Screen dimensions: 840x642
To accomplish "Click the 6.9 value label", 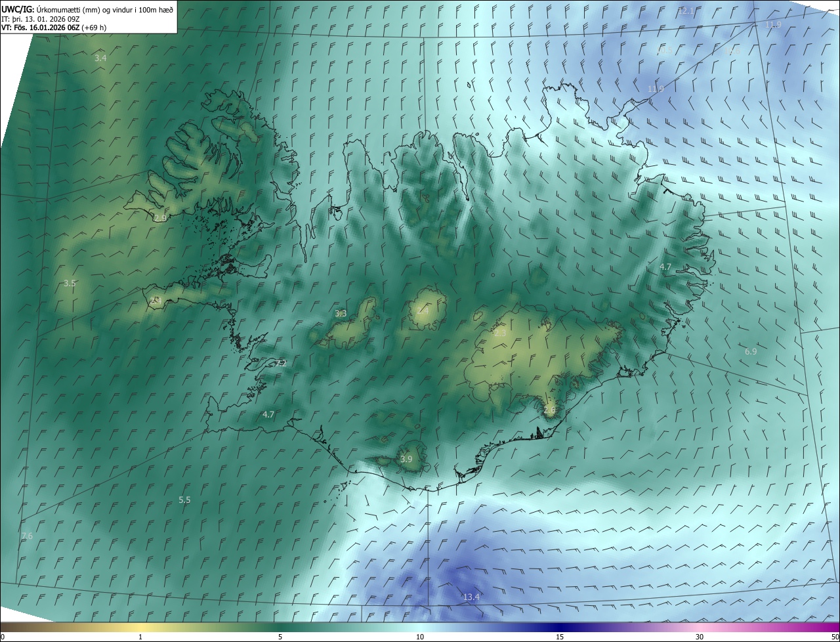I will (751, 352).
